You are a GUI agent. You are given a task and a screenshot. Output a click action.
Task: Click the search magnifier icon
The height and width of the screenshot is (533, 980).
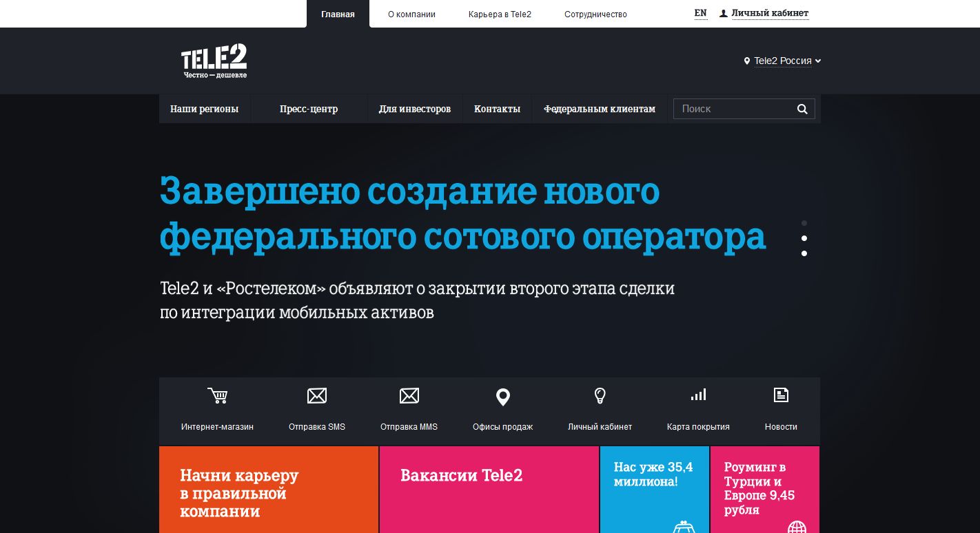[802, 109]
